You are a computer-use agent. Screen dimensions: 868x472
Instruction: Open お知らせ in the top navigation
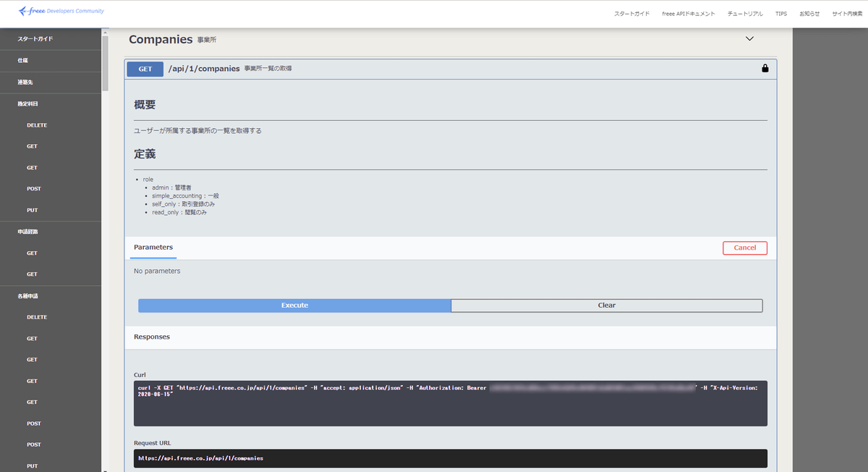point(810,14)
